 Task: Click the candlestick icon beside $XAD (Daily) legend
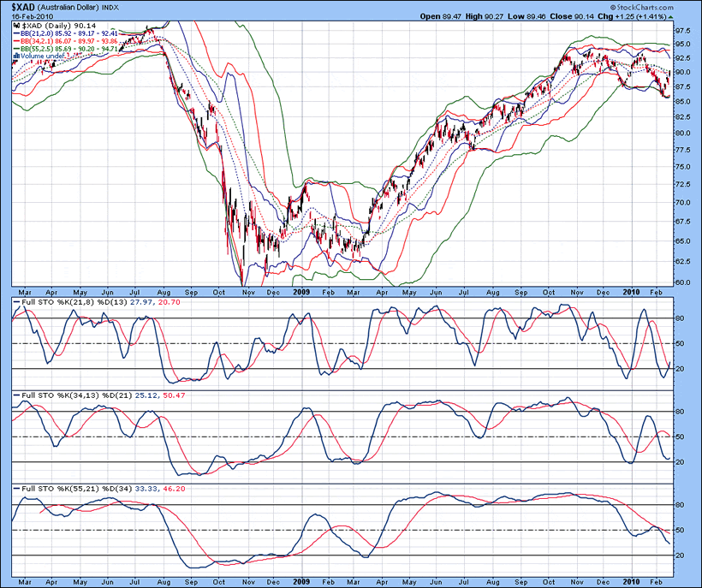(15, 27)
